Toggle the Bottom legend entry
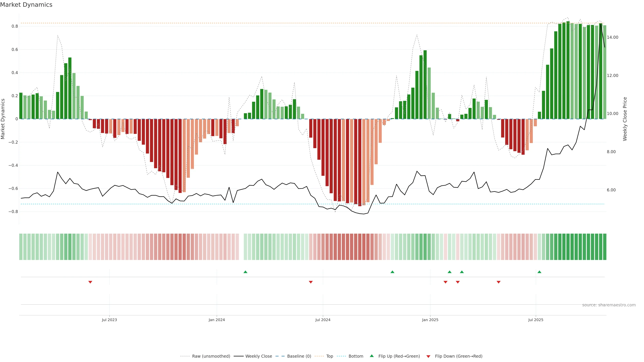Screen dimensions: 644x362 click(356, 356)
